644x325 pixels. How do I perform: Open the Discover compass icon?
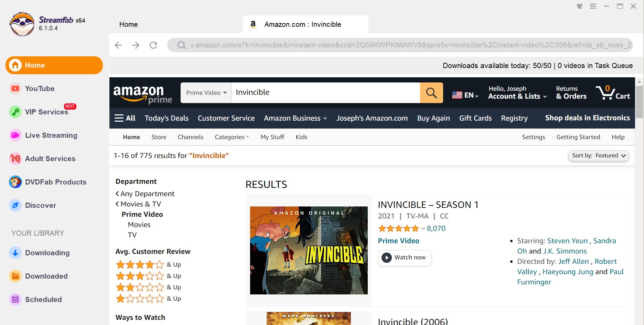click(15, 205)
